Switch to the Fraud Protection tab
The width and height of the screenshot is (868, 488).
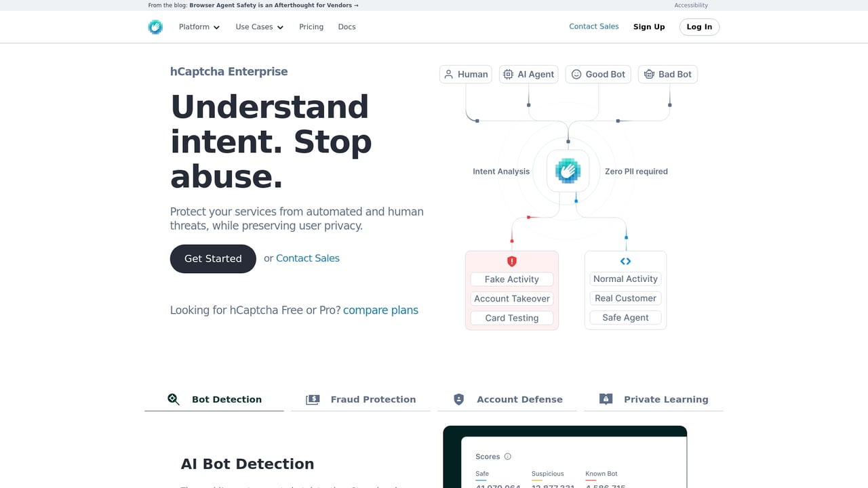coord(361,399)
